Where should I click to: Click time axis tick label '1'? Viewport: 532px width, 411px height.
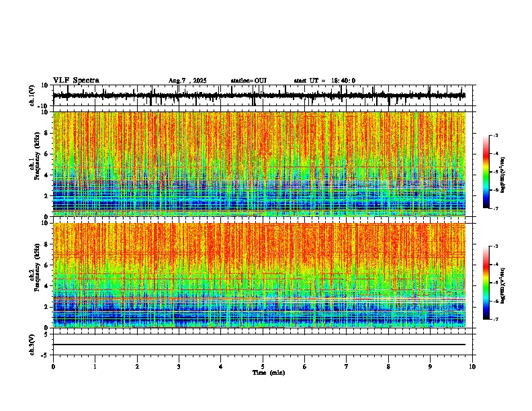click(95, 367)
